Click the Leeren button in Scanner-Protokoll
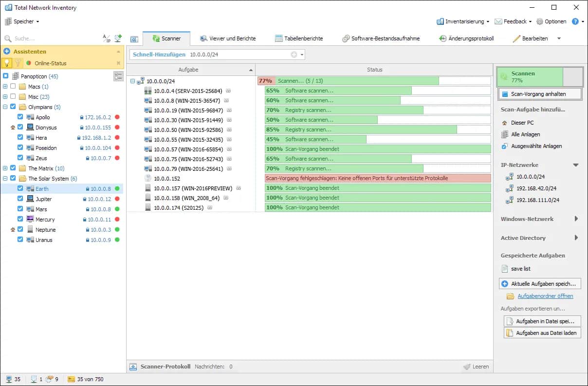588x386 pixels. (x=477, y=367)
